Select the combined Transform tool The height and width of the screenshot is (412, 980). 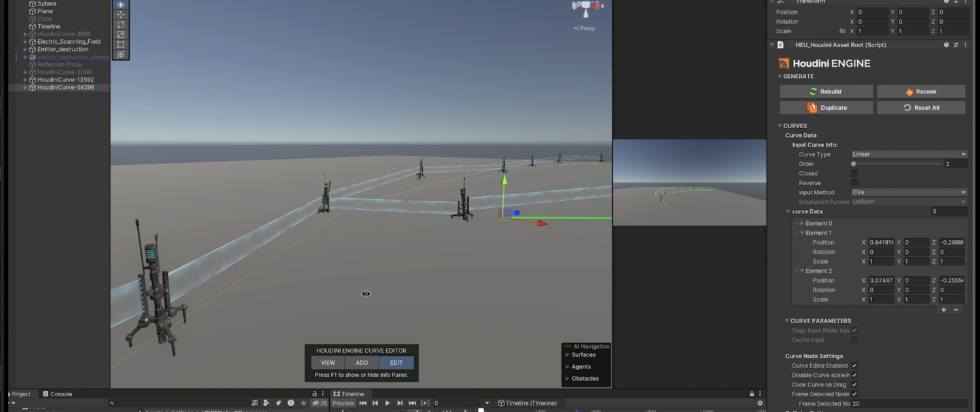[121, 54]
